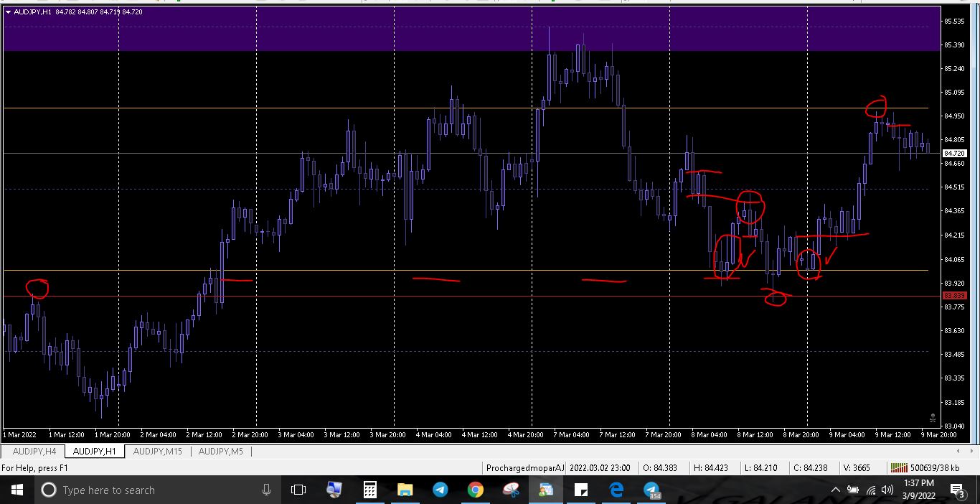Switch to the AUDJPY,H4 chart tab

tap(34, 452)
